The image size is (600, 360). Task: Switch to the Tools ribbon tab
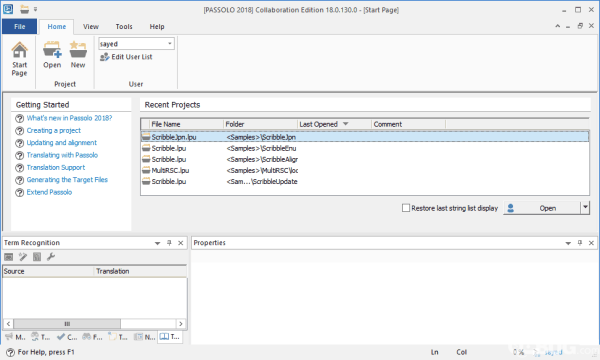pos(124,26)
